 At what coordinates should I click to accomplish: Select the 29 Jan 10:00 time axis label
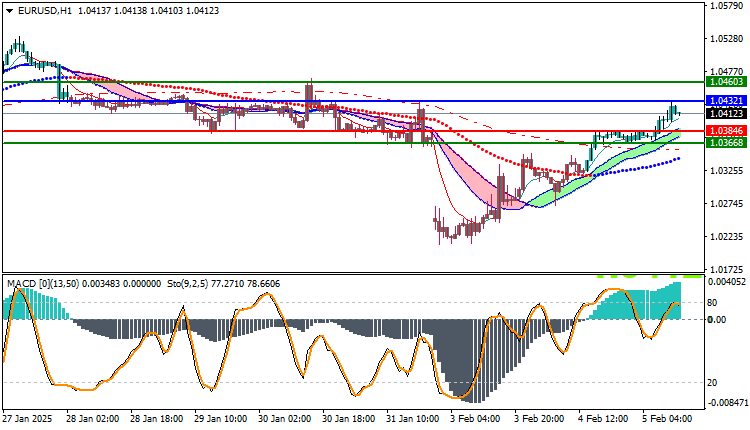pyautogui.click(x=221, y=419)
